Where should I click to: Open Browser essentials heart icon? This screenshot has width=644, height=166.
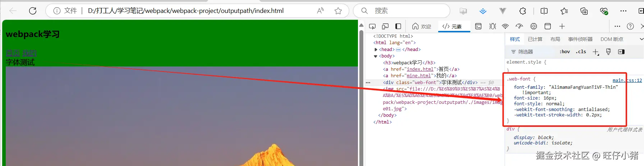[604, 11]
